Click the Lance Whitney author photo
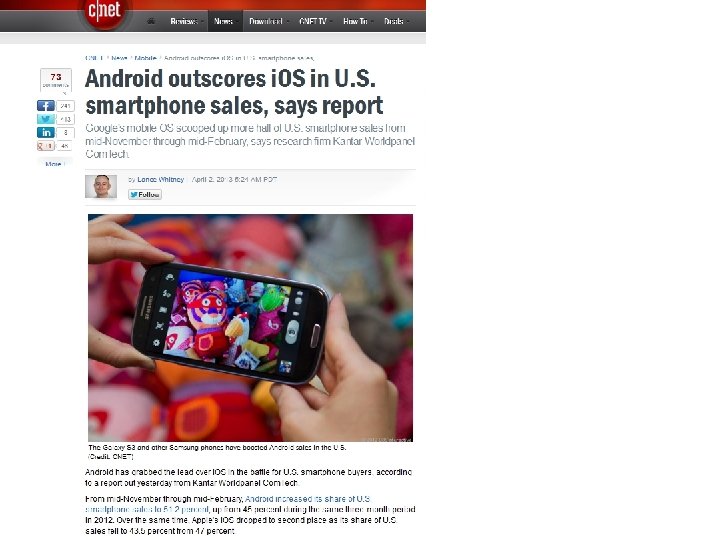 point(101,186)
